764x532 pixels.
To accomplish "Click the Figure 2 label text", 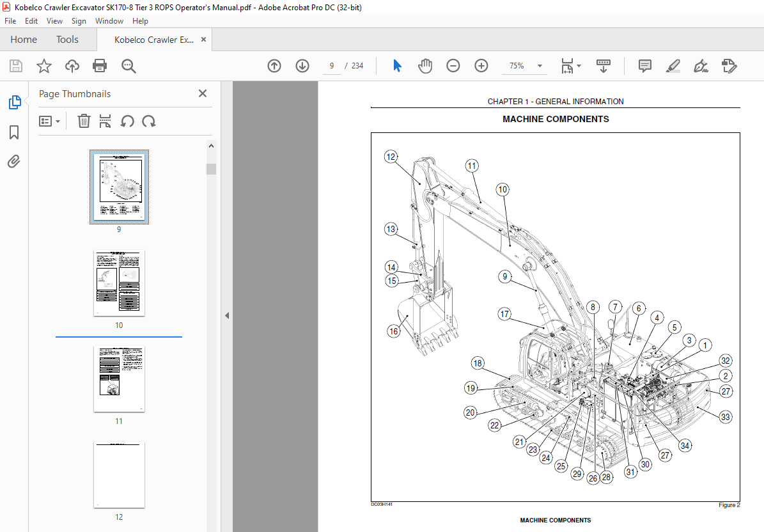I will click(729, 505).
